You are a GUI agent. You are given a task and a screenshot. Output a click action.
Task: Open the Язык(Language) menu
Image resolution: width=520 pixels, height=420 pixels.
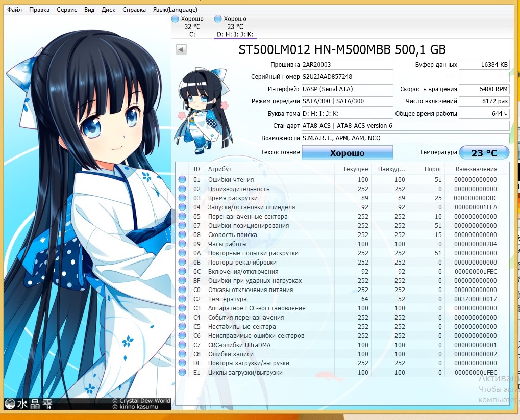pyautogui.click(x=175, y=10)
